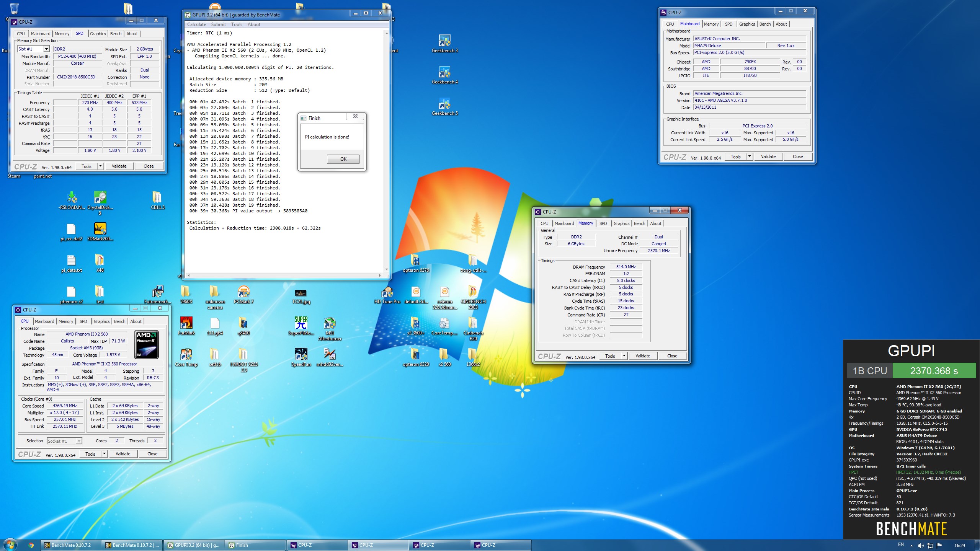Open the Socket #1 selection dropdown

coord(64,441)
